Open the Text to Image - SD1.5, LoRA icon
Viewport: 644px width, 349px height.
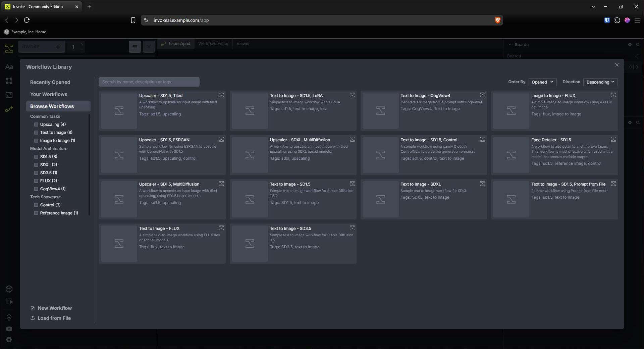pos(352,95)
